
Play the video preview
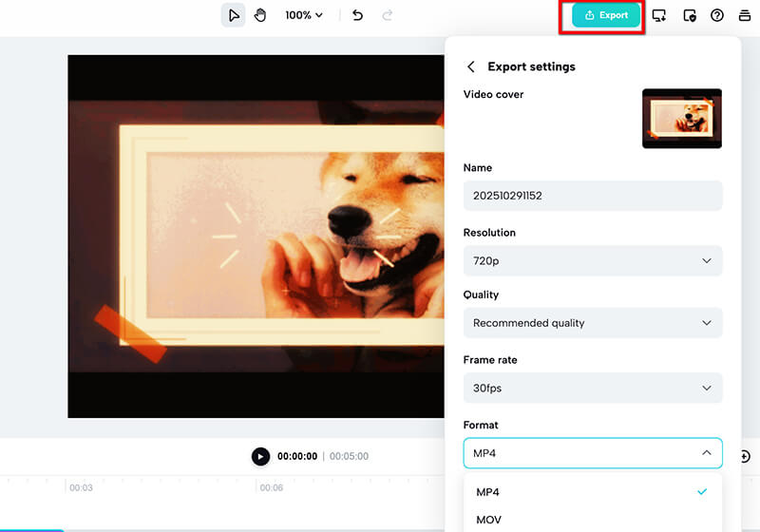260,457
